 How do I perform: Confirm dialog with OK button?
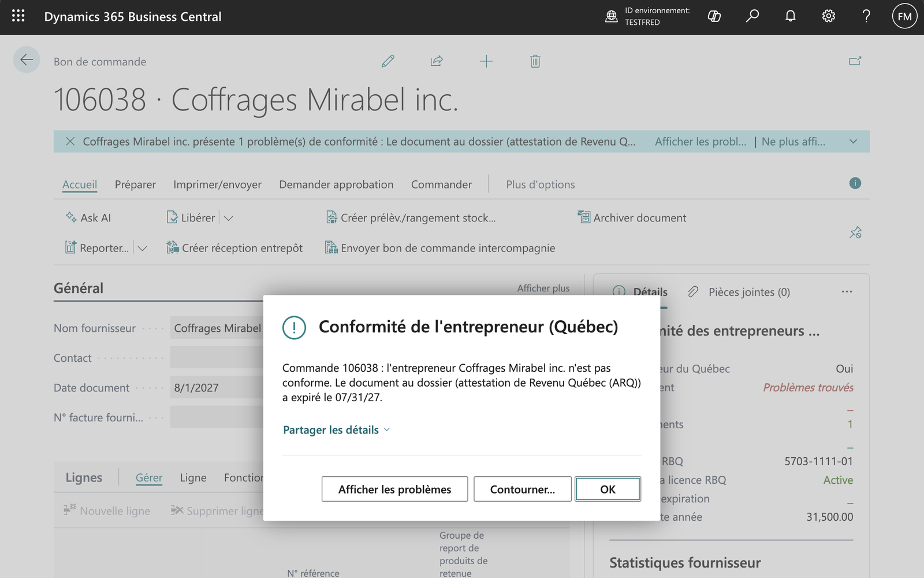[x=608, y=489]
